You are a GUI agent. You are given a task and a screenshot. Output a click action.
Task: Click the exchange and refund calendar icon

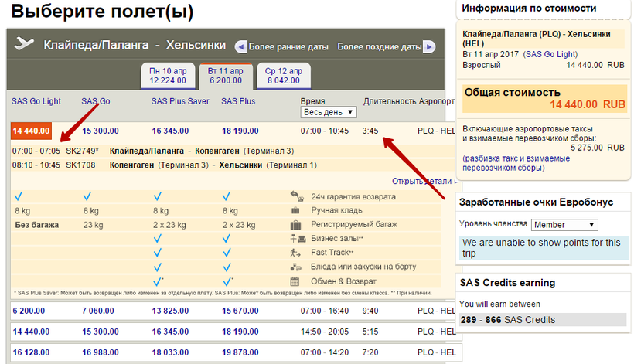point(295,281)
